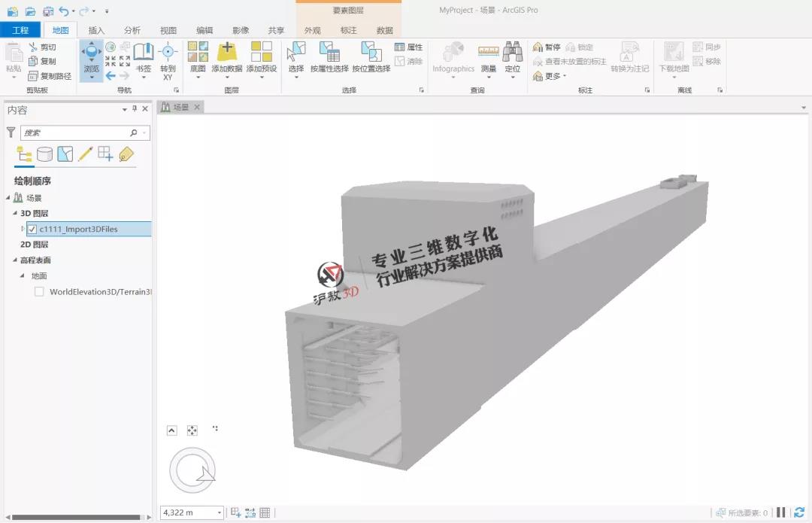
Task: Switch to List By Labeling tag view
Action: 126,154
